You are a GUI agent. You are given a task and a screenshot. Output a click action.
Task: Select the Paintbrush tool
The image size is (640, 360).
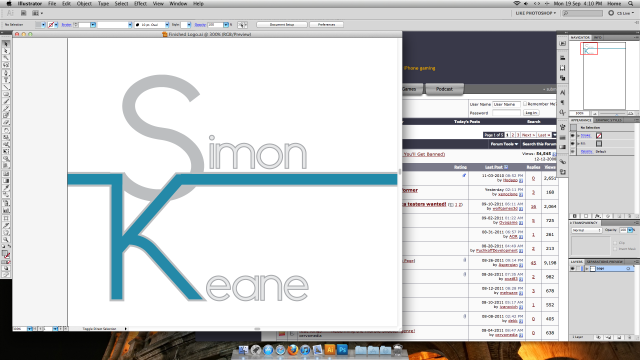click(6, 101)
